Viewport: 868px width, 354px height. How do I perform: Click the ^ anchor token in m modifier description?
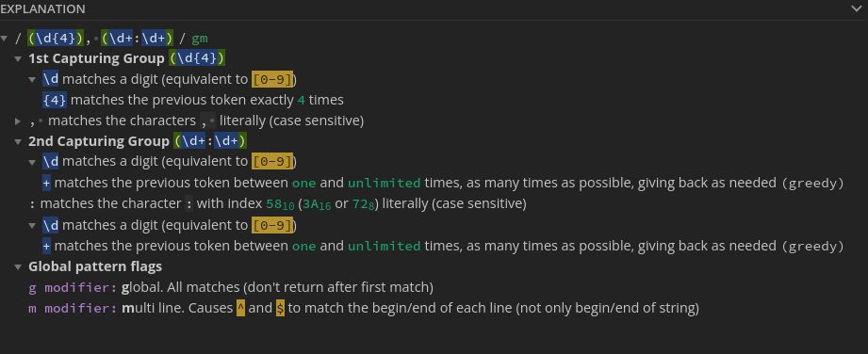tap(241, 308)
